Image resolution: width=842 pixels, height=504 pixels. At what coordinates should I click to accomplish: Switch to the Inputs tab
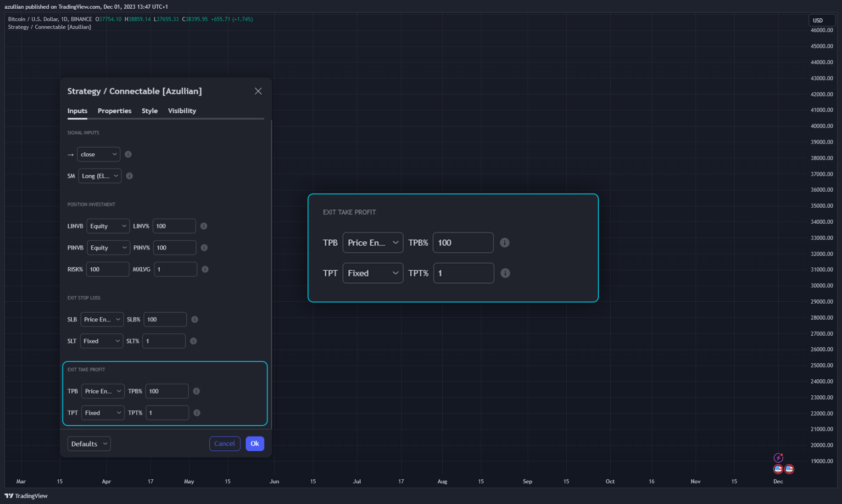pyautogui.click(x=77, y=111)
